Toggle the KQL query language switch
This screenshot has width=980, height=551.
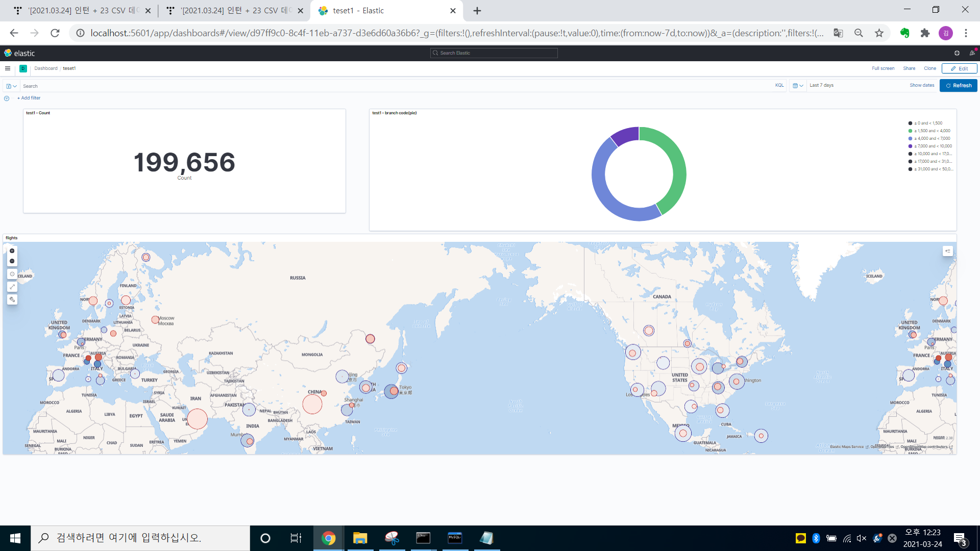click(779, 85)
